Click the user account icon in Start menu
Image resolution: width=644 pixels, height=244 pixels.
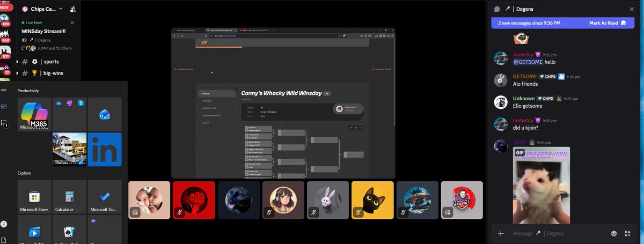(x=4, y=224)
